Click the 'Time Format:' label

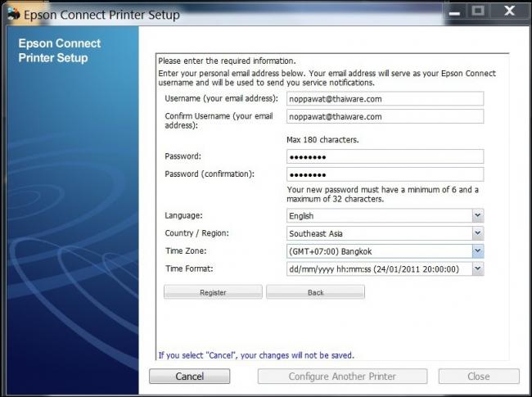coord(189,268)
